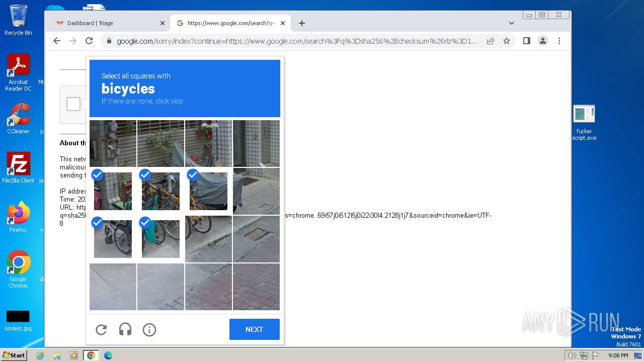Open Google Chrome desktop shortcut

tap(18, 269)
